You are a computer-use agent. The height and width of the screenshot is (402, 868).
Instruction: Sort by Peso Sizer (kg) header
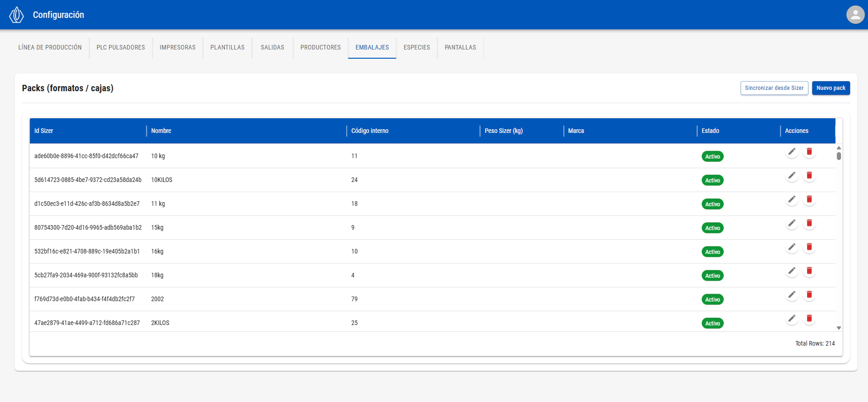522,131
